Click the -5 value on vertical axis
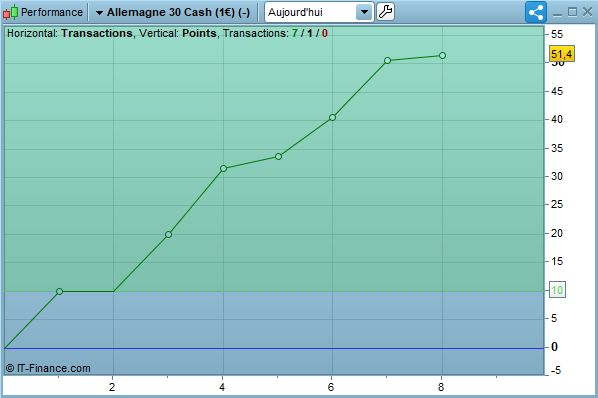The image size is (598, 398). (556, 370)
